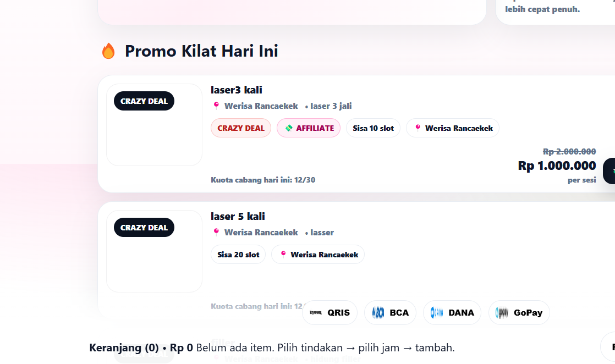
Task: Click the Rp 1.000.000 price
Action: coord(557,166)
